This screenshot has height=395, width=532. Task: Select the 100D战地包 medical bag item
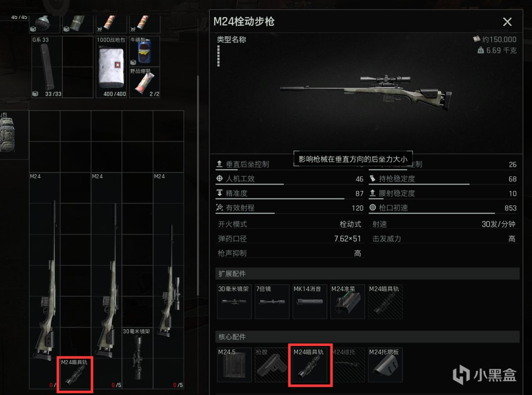[x=112, y=67]
